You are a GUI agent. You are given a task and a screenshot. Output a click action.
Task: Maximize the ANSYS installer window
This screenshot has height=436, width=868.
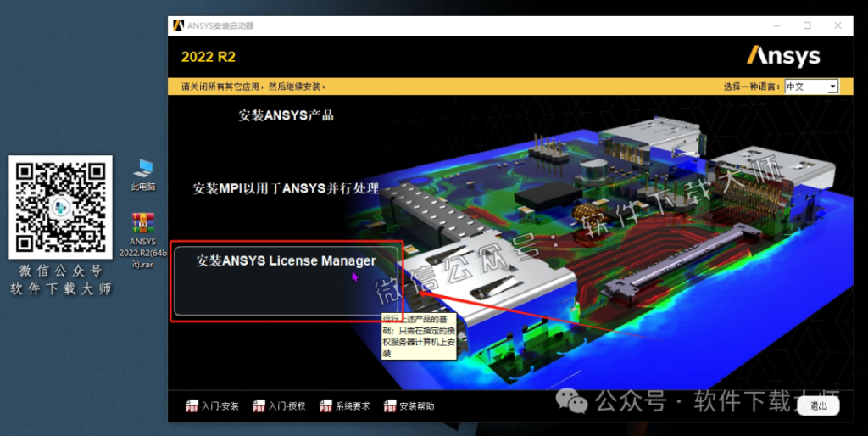tap(807, 25)
